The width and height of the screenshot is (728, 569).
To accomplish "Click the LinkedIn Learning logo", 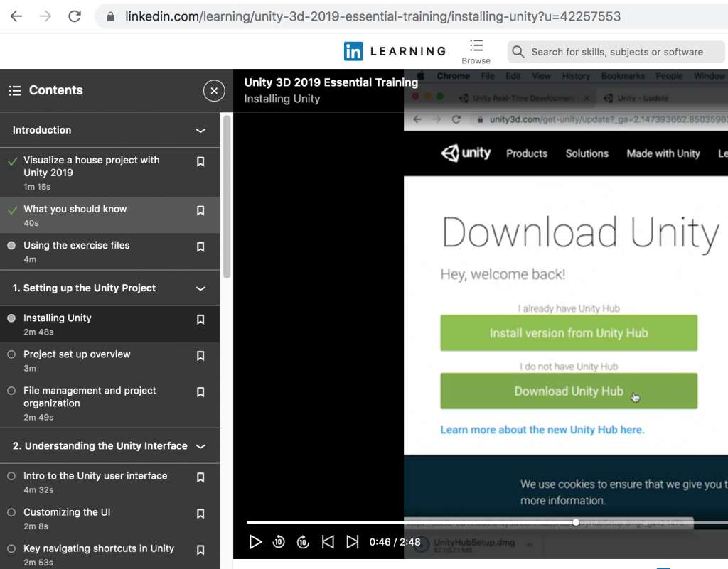I will (x=395, y=51).
